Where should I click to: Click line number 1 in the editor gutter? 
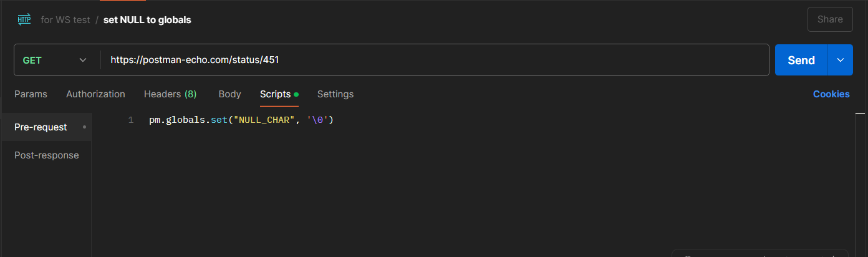[x=130, y=120]
